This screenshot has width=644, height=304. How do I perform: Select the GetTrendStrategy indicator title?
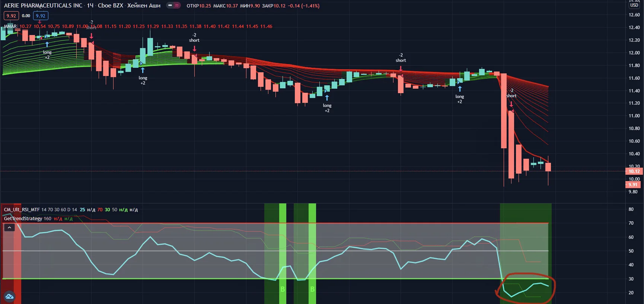click(x=23, y=219)
